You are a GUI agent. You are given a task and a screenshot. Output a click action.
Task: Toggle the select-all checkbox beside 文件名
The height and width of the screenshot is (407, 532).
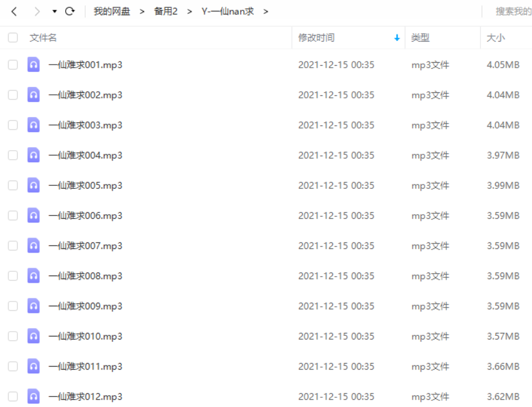pos(13,37)
